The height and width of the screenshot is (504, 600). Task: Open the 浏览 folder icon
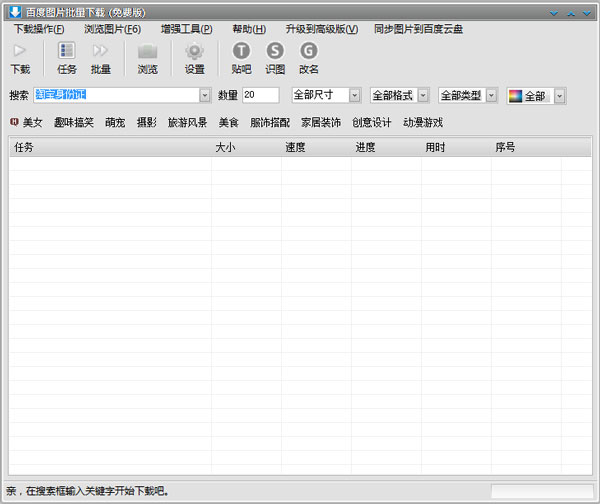point(147,51)
